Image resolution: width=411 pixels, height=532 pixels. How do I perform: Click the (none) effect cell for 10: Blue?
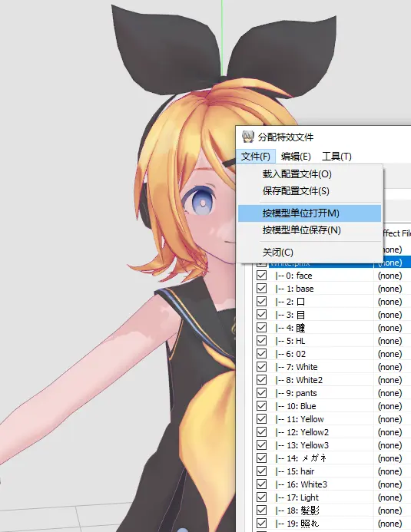pos(390,406)
